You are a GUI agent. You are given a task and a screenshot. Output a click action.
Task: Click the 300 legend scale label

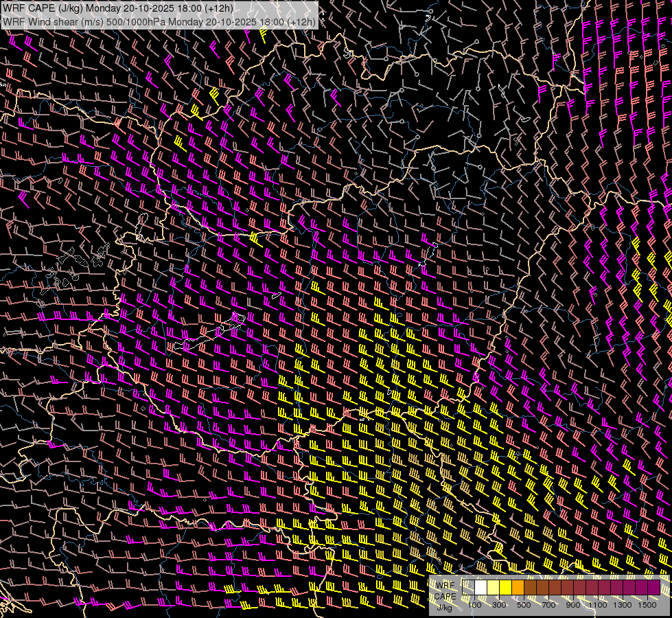499,605
